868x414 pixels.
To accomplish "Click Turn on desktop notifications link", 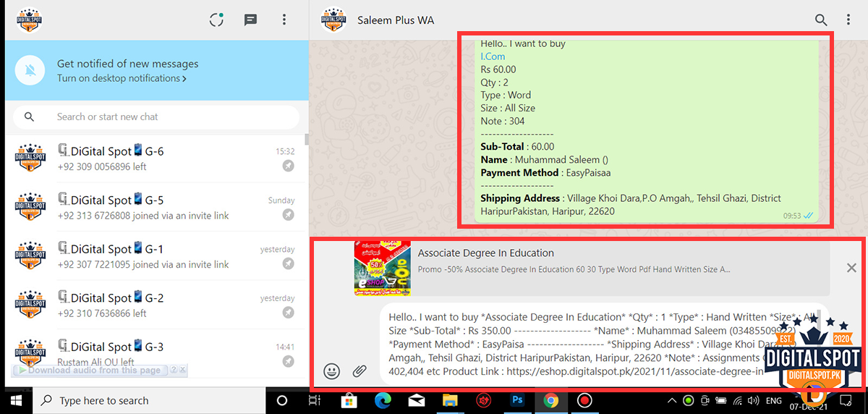I will tap(122, 78).
